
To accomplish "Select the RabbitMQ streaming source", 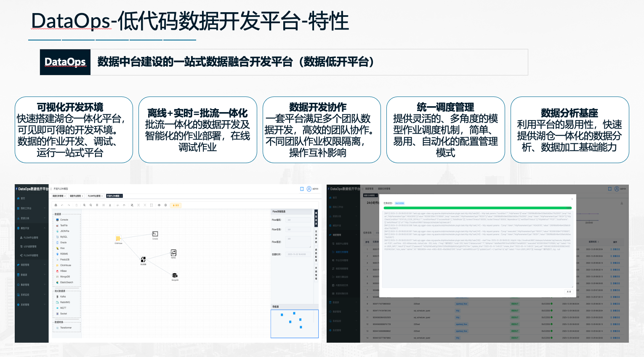I will [63, 302].
